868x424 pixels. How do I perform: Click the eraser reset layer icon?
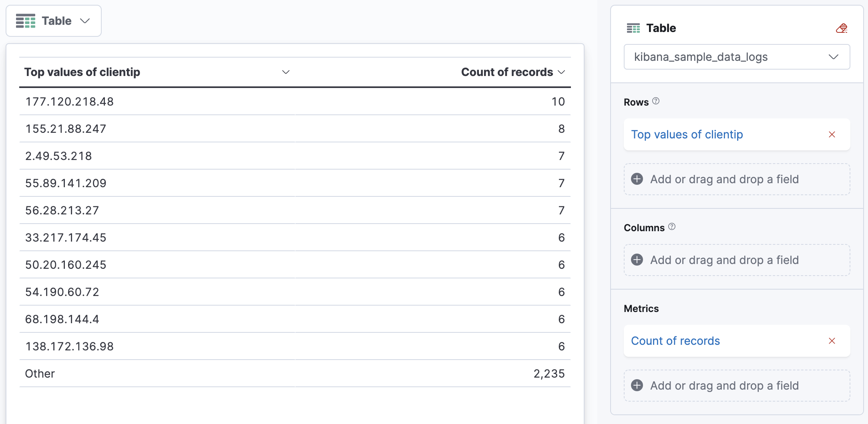click(x=841, y=28)
